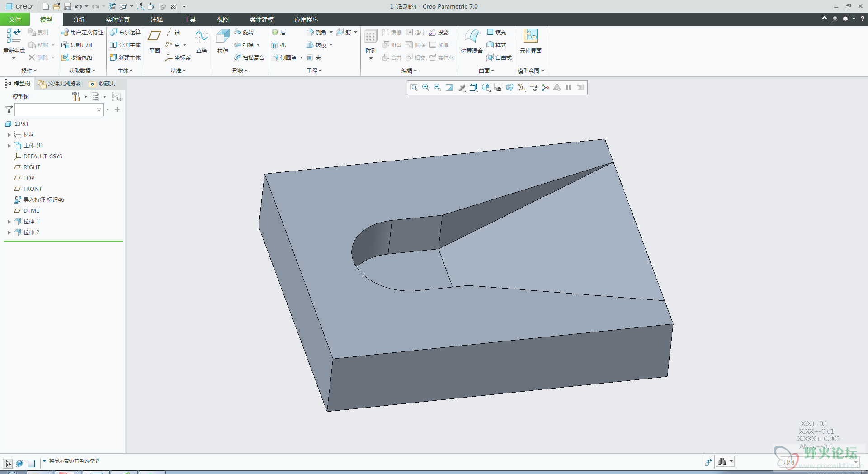Image resolution: width=868 pixels, height=474 pixels.
Task: Create a datum 平面 (Plane)
Action: 155,41
